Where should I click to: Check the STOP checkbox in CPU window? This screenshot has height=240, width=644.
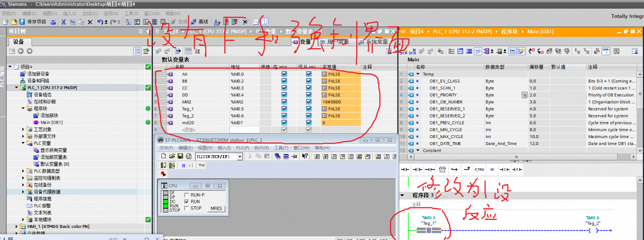[187, 208]
